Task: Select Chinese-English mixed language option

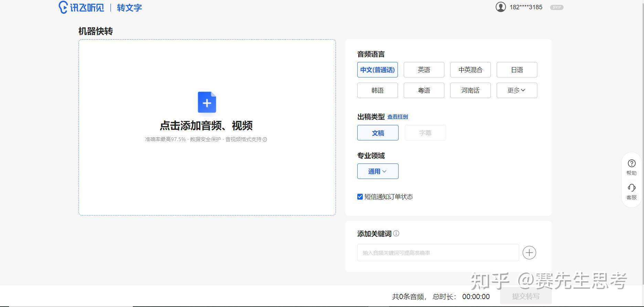Action: (471, 70)
